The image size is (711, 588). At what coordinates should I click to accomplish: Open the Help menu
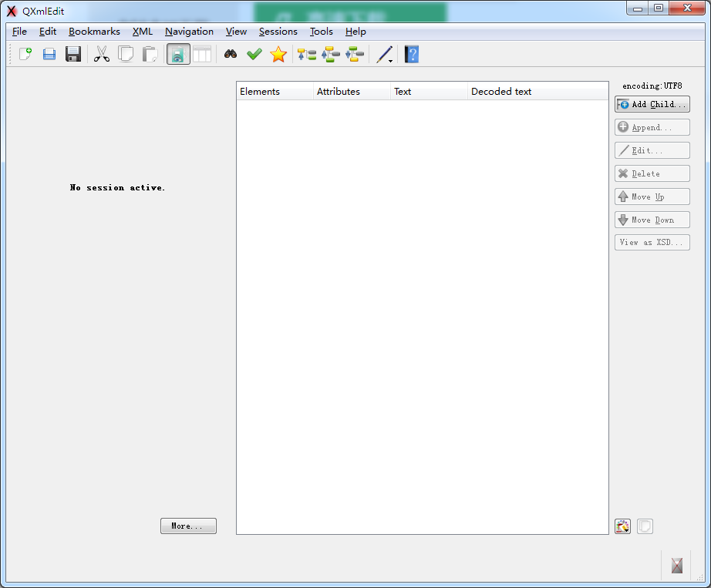(355, 32)
